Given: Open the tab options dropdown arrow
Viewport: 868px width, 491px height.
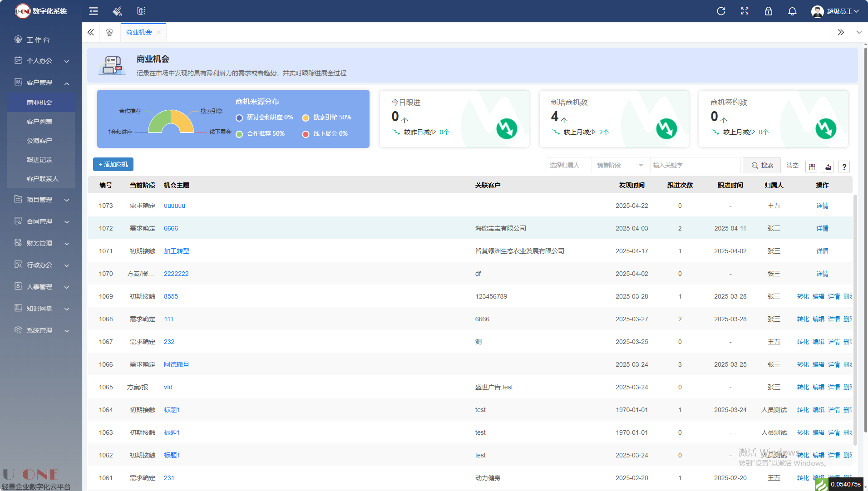Looking at the screenshot, I should click(x=859, y=32).
